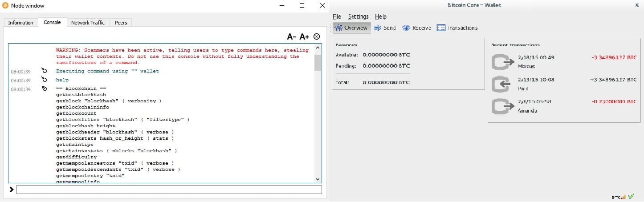The height and width of the screenshot is (202, 644).
Task: Switch to the Console tab
Action: click(52, 22)
